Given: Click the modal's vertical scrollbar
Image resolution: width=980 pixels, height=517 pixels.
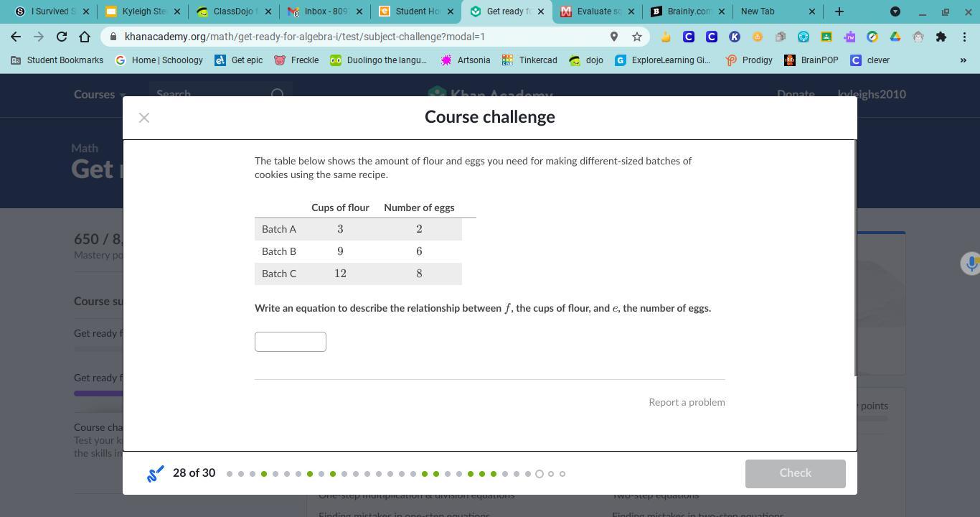Looking at the screenshot, I should [x=854, y=258].
